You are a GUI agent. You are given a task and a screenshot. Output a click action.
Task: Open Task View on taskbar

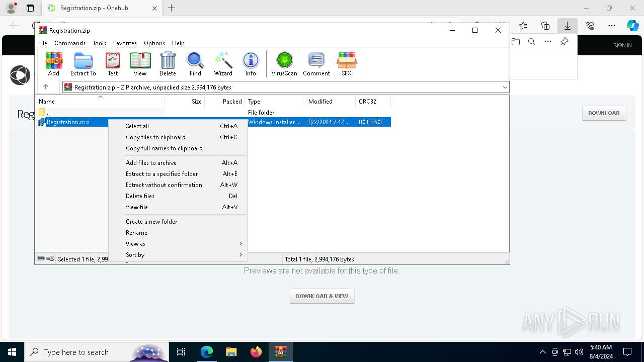pos(181,352)
